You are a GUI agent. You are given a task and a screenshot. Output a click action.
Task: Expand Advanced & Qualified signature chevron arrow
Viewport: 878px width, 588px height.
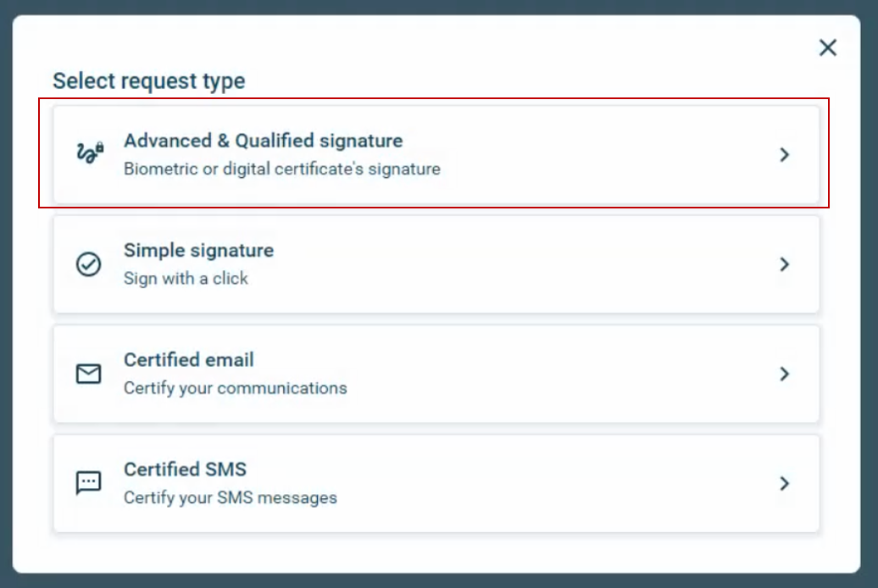tap(785, 154)
